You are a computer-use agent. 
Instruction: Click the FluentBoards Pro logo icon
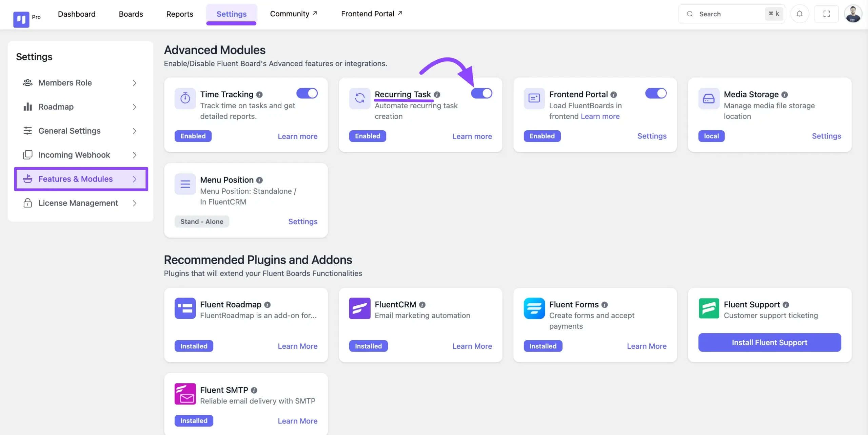point(21,19)
